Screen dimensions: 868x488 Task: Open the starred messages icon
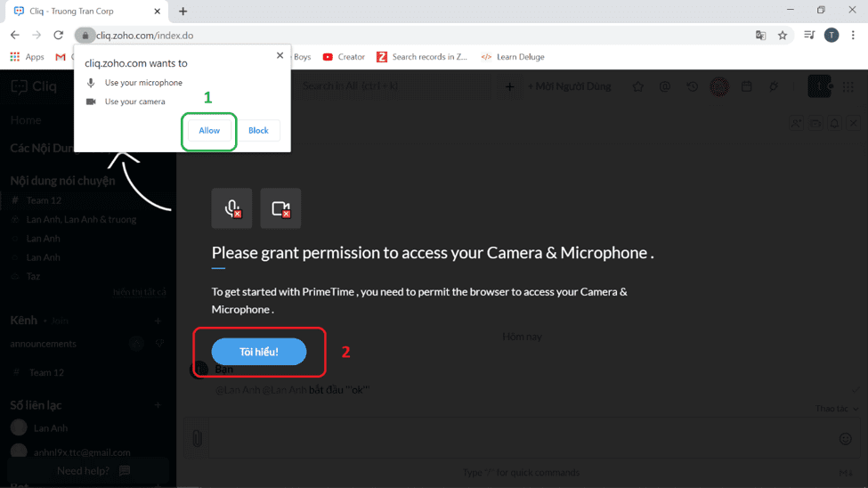638,86
